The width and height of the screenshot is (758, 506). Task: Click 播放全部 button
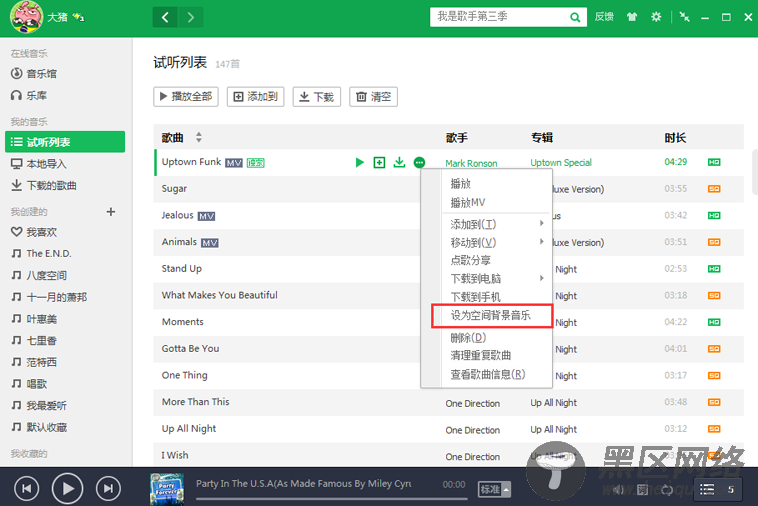point(186,97)
